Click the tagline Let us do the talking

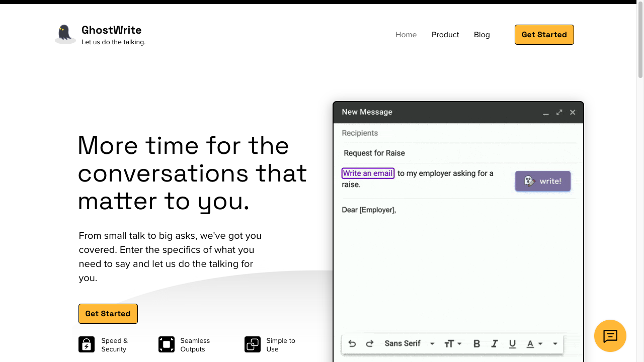pos(114,42)
